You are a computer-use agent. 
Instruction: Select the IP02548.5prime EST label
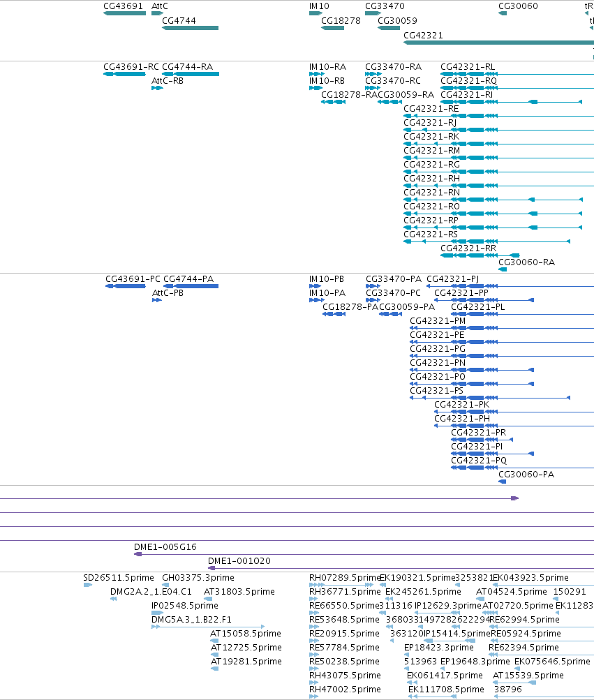pyautogui.click(x=185, y=606)
